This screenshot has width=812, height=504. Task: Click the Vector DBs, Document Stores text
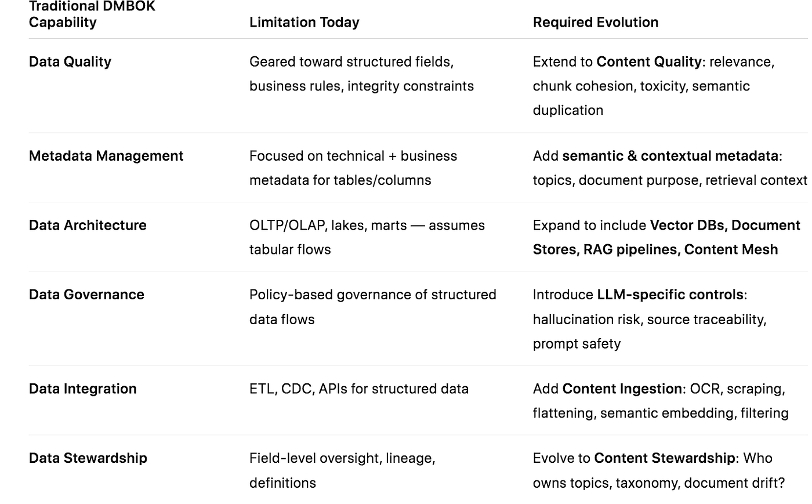click(666, 237)
